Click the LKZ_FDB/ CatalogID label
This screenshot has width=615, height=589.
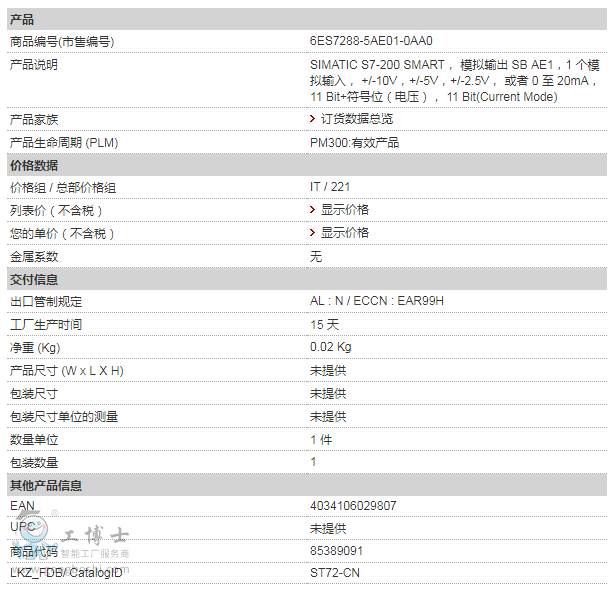pyautogui.click(x=66, y=573)
